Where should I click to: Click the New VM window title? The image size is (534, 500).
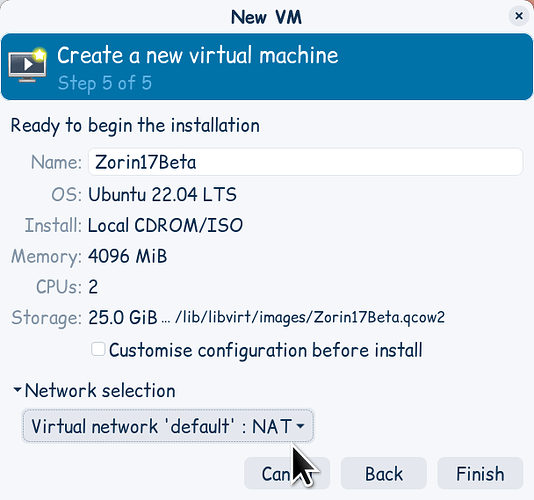click(x=267, y=17)
